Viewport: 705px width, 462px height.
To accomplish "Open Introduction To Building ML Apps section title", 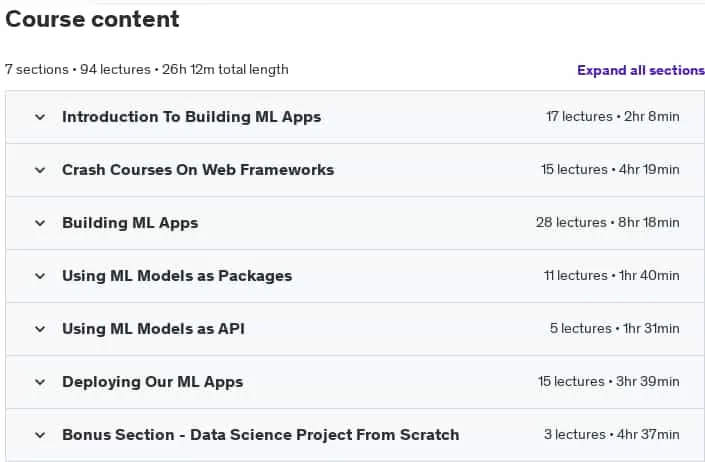I will click(192, 117).
